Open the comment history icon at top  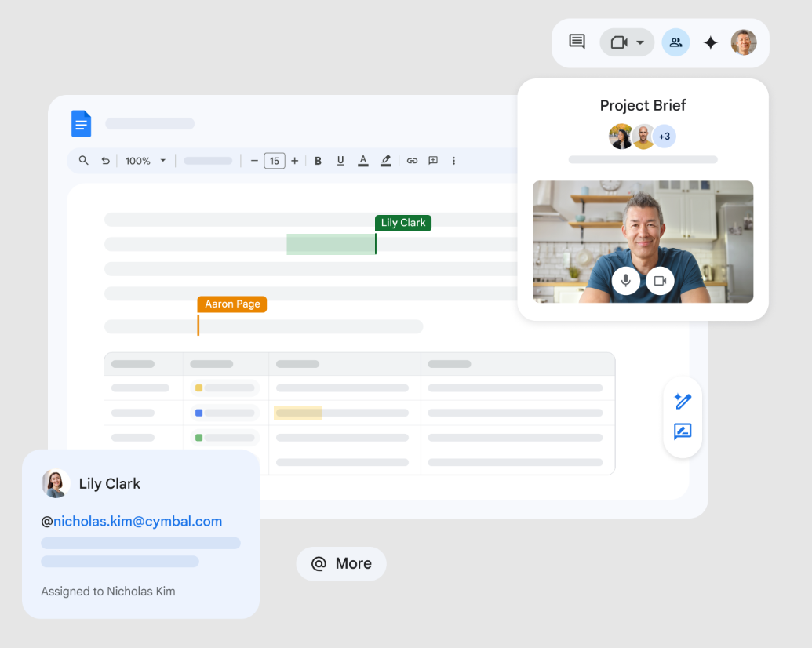[x=577, y=42]
